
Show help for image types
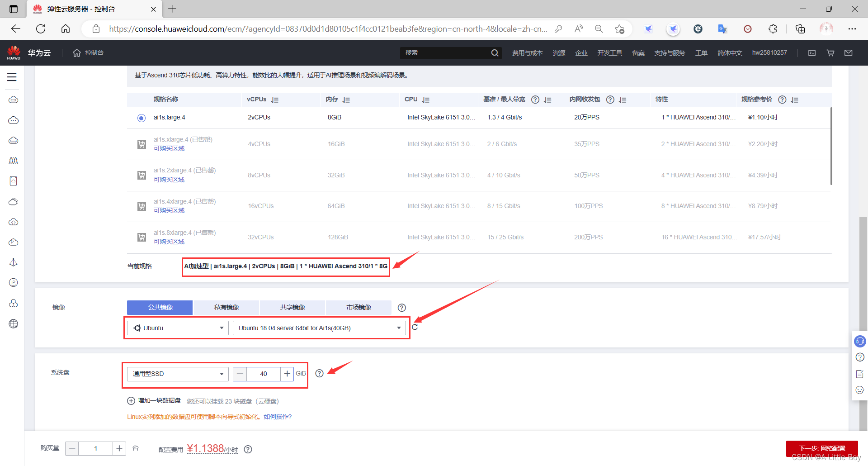pyautogui.click(x=401, y=308)
